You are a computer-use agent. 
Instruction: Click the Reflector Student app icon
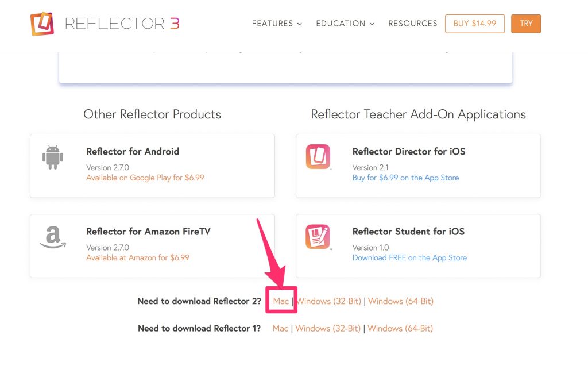point(318,236)
